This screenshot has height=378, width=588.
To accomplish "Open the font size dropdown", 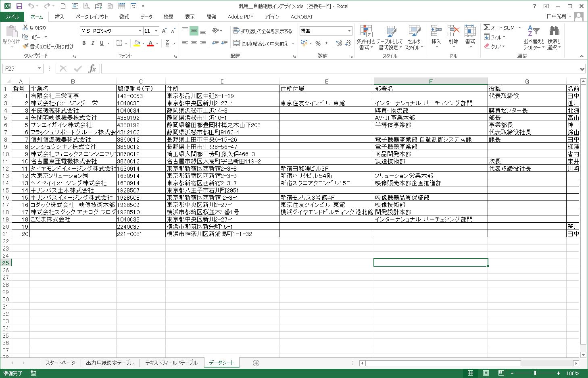I will pos(156,31).
